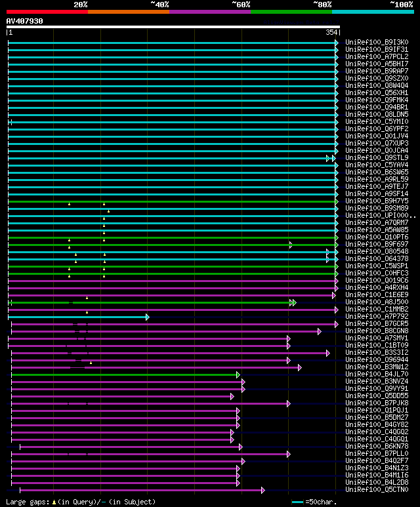Click the UniRef100_B9I3K0 label
Screen dimensions: 420x507
(x=377, y=43)
